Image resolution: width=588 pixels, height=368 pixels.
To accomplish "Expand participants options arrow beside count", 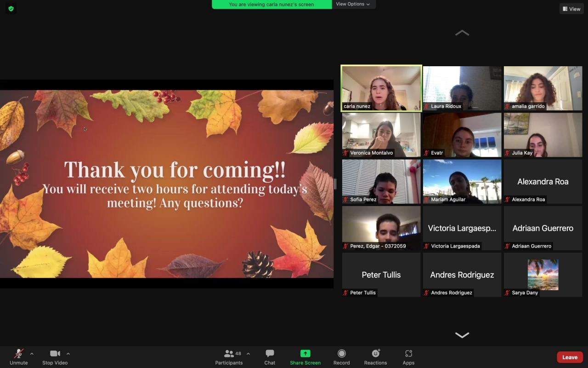I will coord(248,354).
